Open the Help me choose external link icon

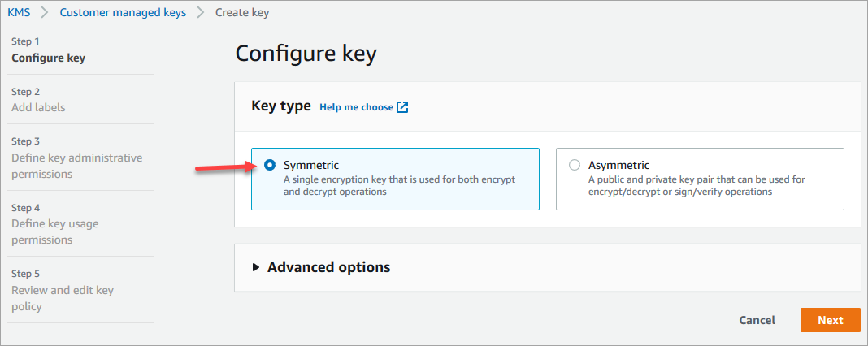pos(402,107)
